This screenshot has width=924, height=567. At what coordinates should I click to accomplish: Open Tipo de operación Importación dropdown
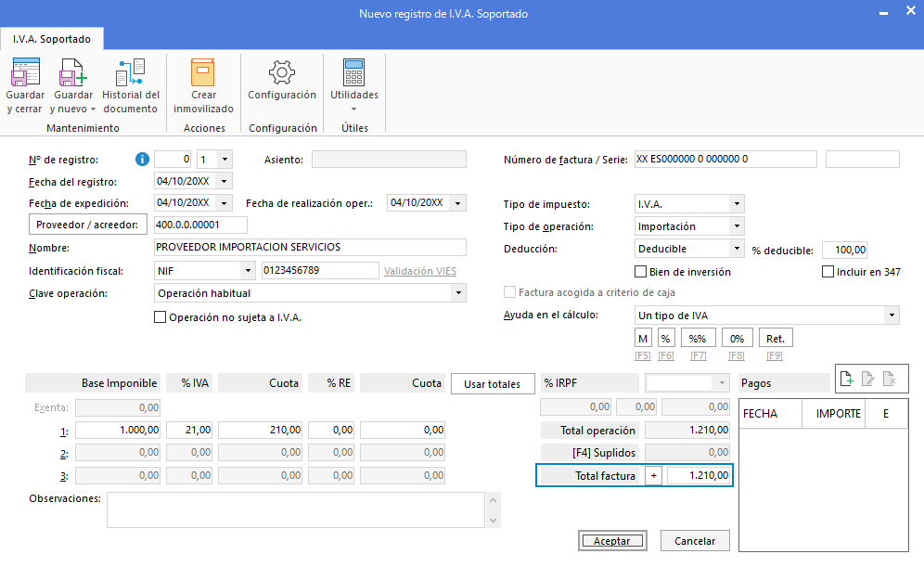tap(737, 226)
